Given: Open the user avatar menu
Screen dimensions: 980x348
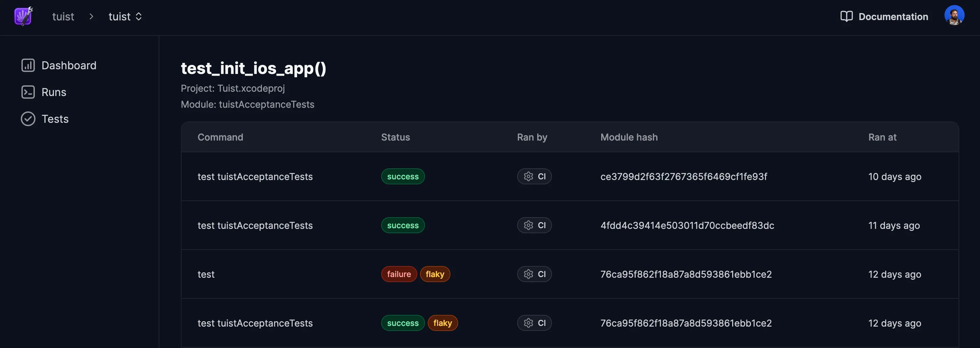Looking at the screenshot, I should [x=954, y=16].
